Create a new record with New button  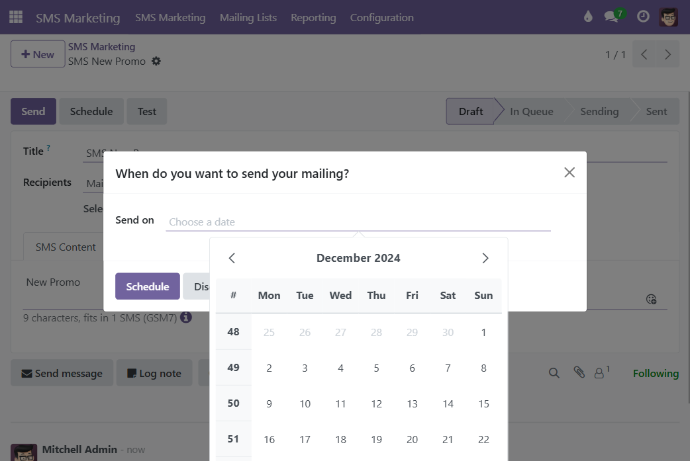pyautogui.click(x=38, y=54)
